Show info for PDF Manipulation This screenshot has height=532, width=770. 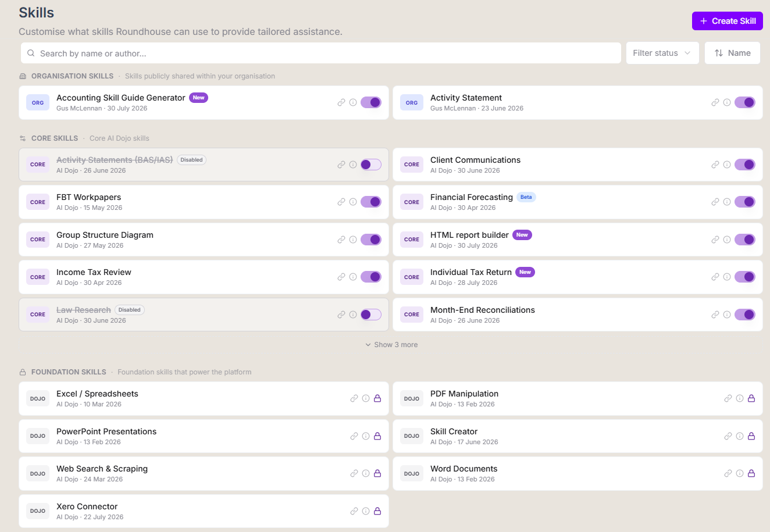pos(740,398)
